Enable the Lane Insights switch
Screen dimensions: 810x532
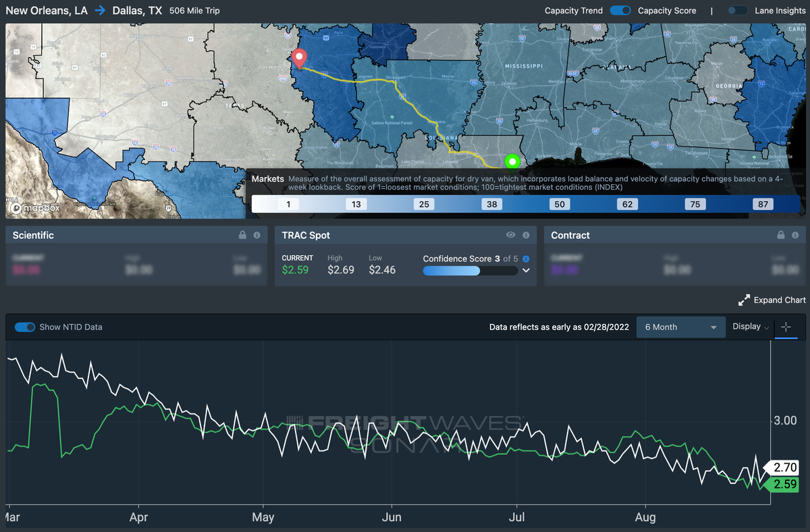click(738, 11)
